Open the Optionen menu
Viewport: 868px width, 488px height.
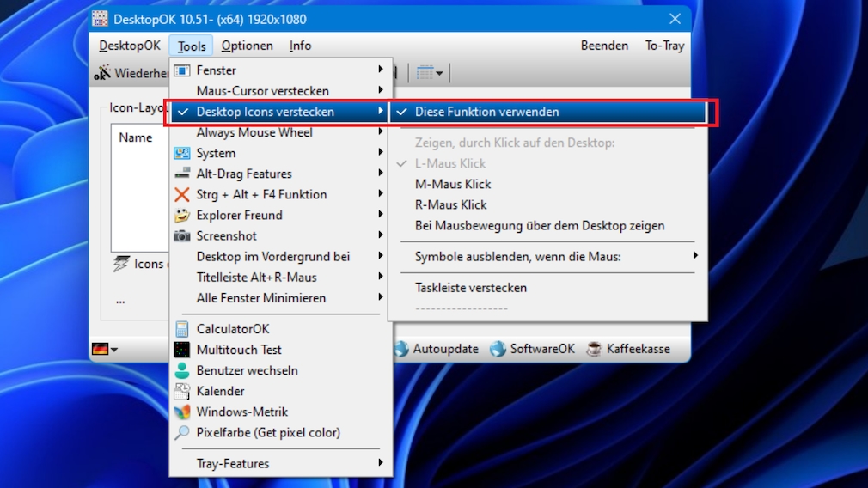(247, 46)
